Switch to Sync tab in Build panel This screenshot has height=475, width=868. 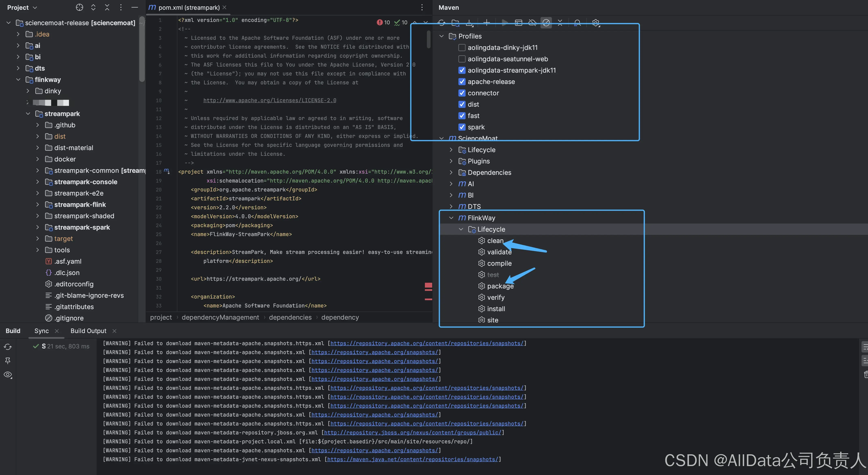[x=41, y=331]
